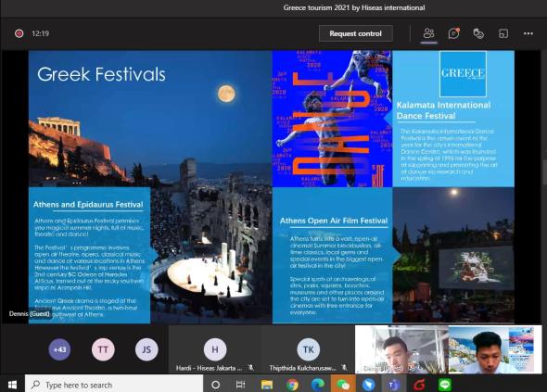The image size is (547, 392).
Task: Open the +43 additional participants bubble
Action: pyautogui.click(x=59, y=349)
